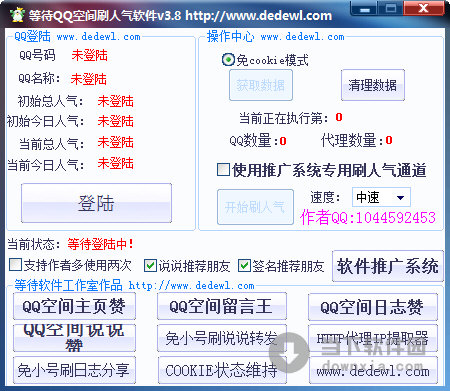Click the QQ数量 count value
Viewport: 450px width, 391px height.
tap(283, 141)
